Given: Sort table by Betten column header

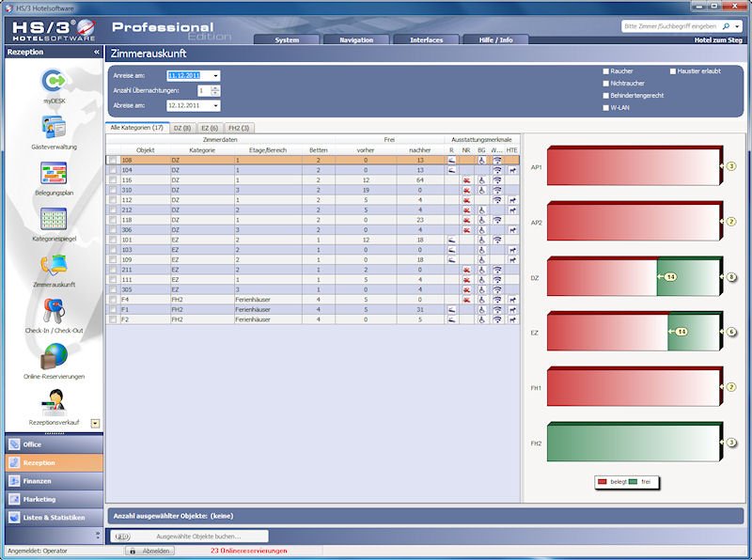Looking at the screenshot, I should pos(319,150).
